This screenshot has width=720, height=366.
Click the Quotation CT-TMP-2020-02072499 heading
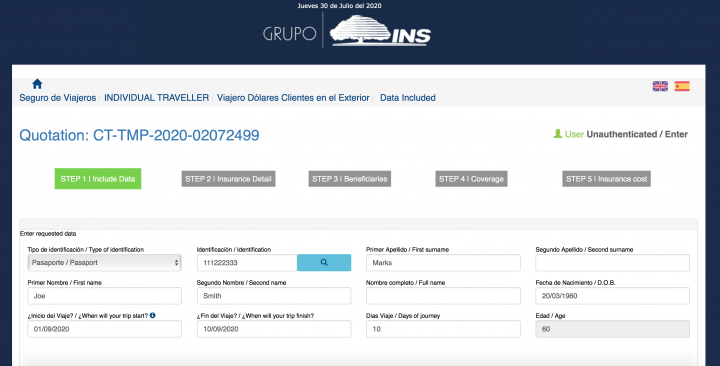point(139,135)
